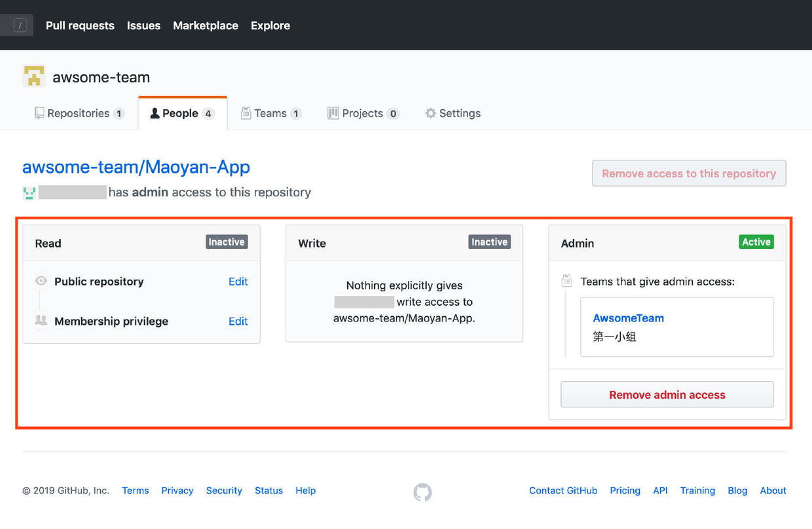Open the API footer link

[x=660, y=490]
